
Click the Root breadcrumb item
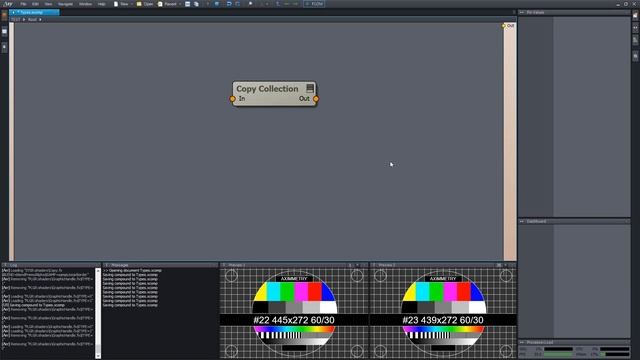[x=32, y=19]
